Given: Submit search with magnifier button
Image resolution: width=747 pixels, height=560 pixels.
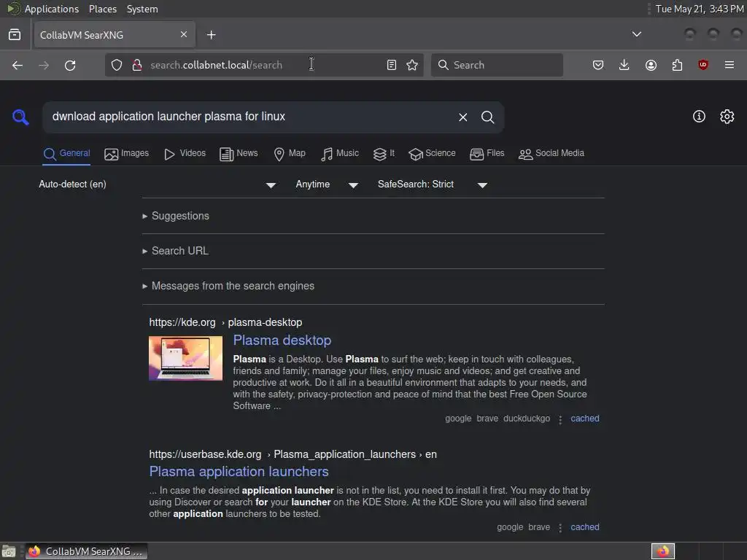Looking at the screenshot, I should tap(487, 117).
